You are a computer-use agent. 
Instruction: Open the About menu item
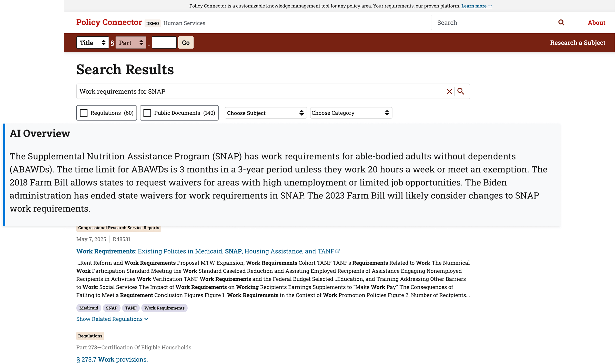(596, 23)
